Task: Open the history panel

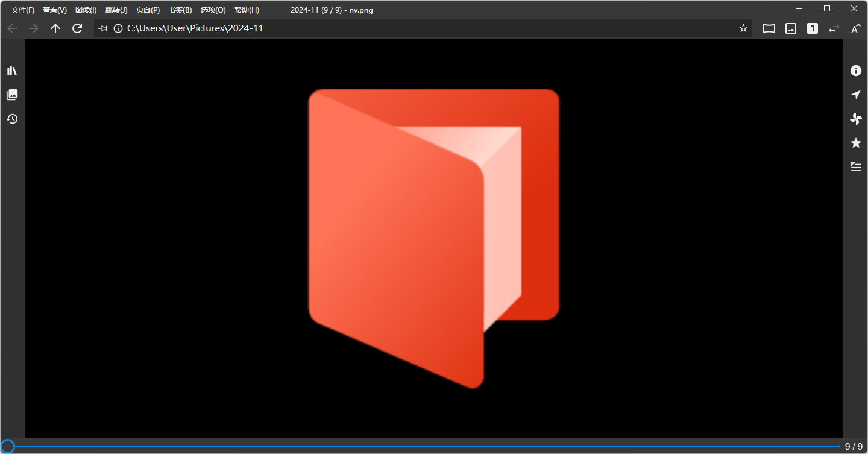Action: point(12,119)
